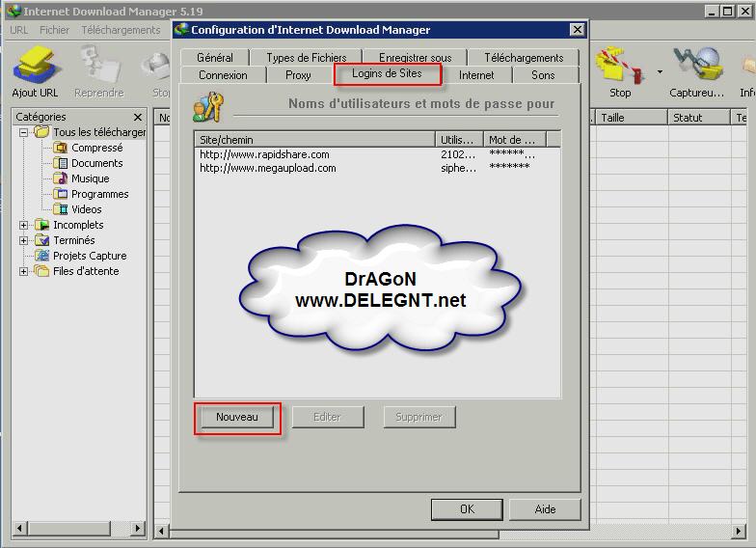Sort by Utilis... column header
The width and height of the screenshot is (756, 548).
pyautogui.click(x=459, y=139)
